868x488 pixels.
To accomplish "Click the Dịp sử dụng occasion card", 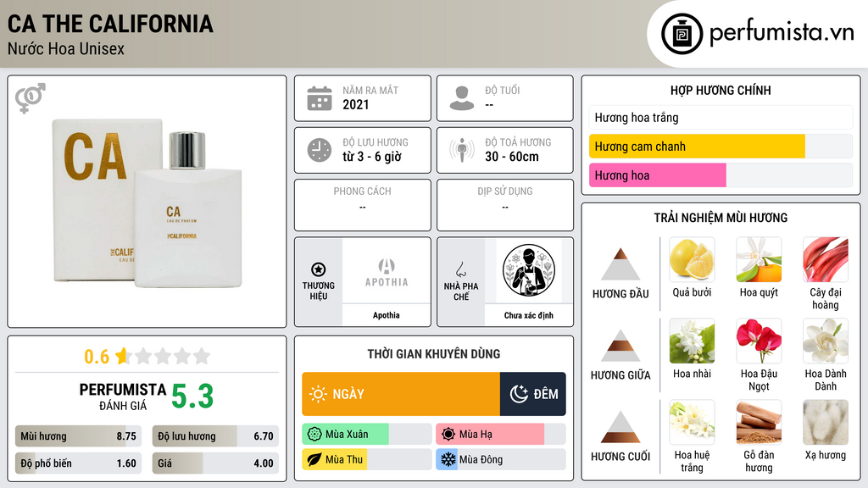I will [x=505, y=205].
